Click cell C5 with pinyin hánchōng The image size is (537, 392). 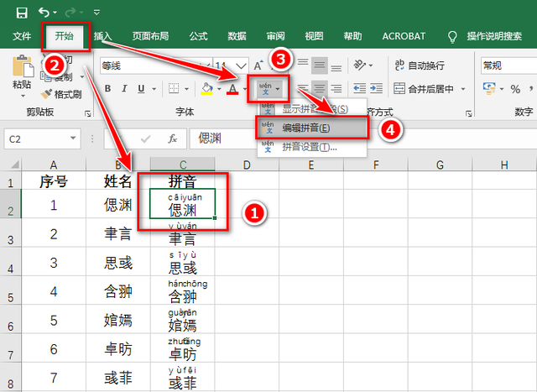pos(183,291)
